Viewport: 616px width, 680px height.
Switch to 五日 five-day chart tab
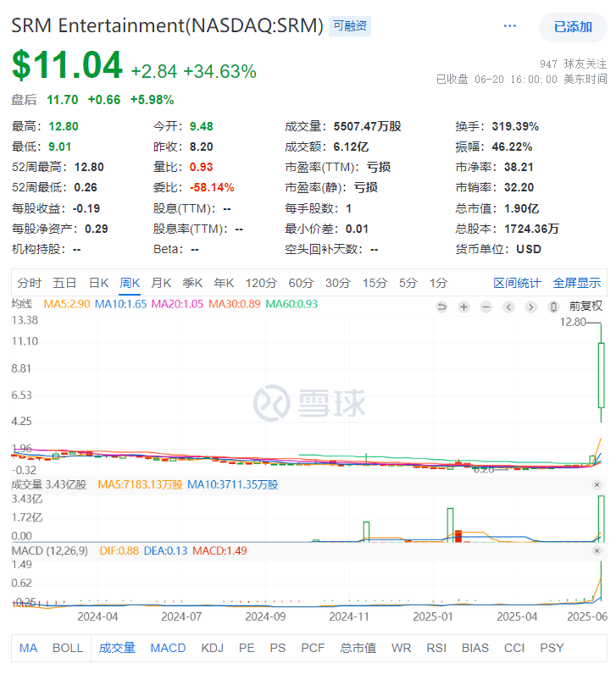click(x=64, y=283)
